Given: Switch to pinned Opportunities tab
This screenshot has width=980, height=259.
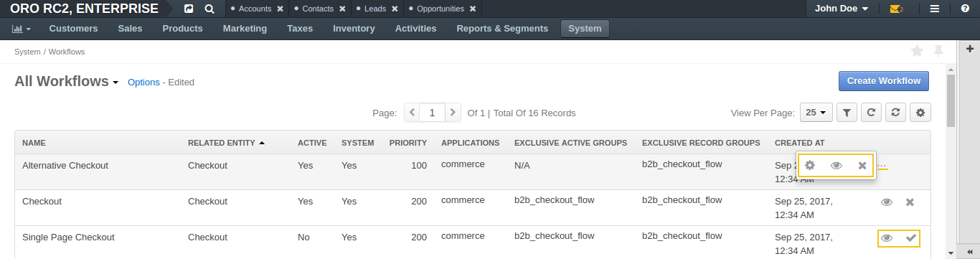Looking at the screenshot, I should point(440,9).
